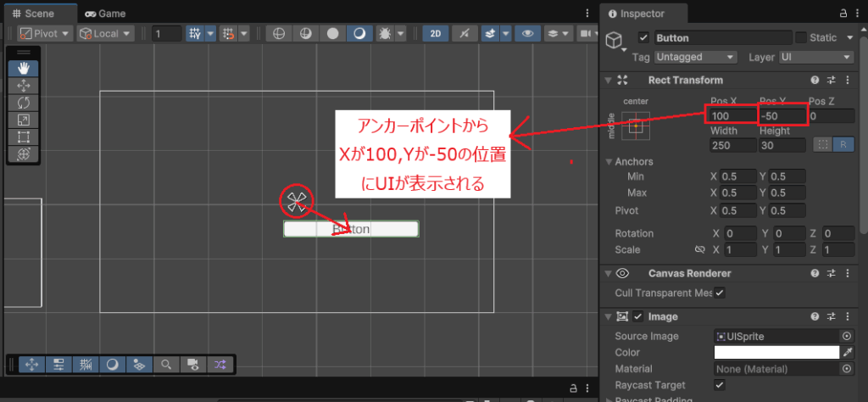This screenshot has height=402, width=868.
Task: Click the Color eyedropper icon
Action: pyautogui.click(x=848, y=352)
